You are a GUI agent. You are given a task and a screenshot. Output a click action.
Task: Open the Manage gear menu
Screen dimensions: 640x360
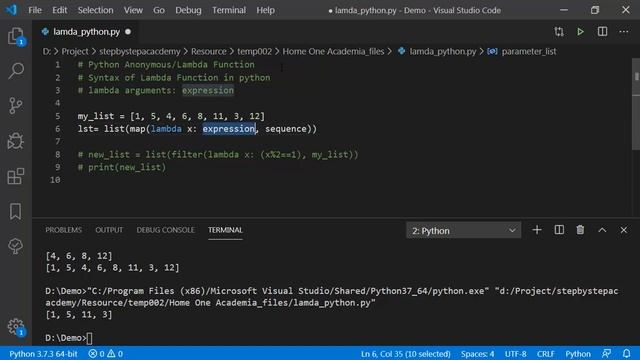pos(16,327)
